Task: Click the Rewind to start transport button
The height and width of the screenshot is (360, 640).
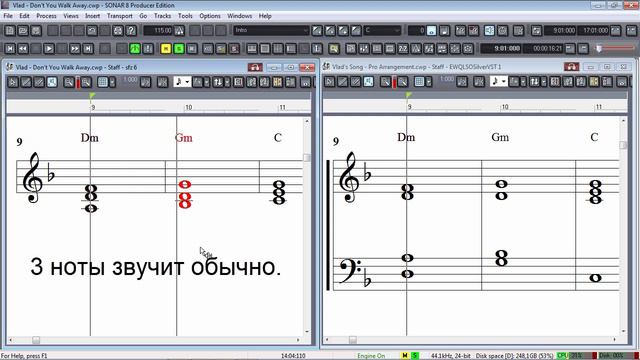Action: 10,49
